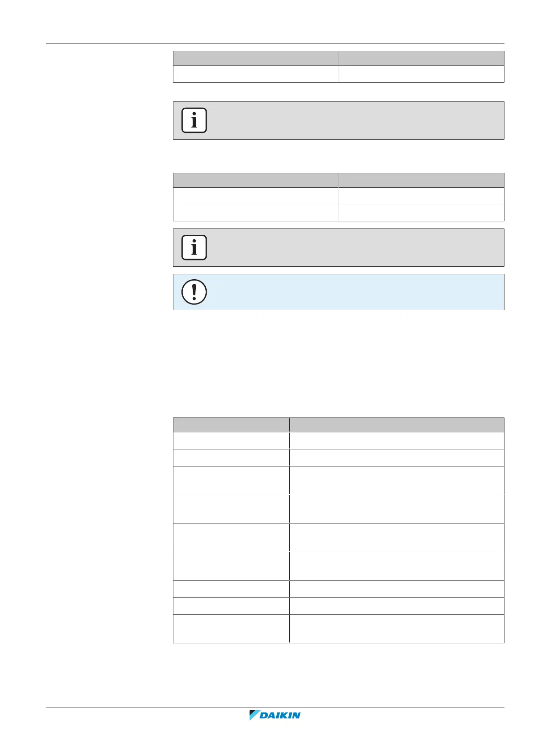This screenshot has width=535, height=756.
Task: Select right header cell of the two-row table
Action: coord(421,180)
